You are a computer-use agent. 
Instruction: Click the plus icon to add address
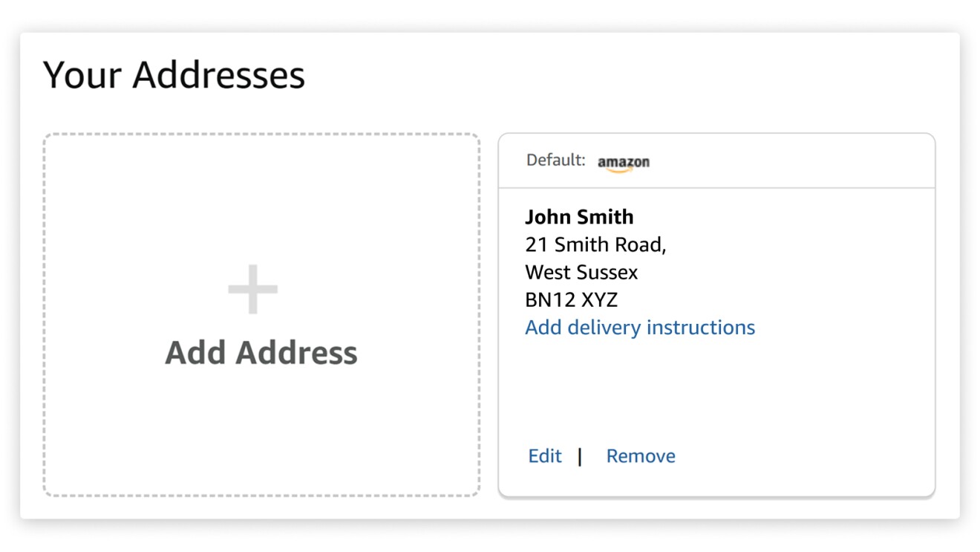(253, 289)
